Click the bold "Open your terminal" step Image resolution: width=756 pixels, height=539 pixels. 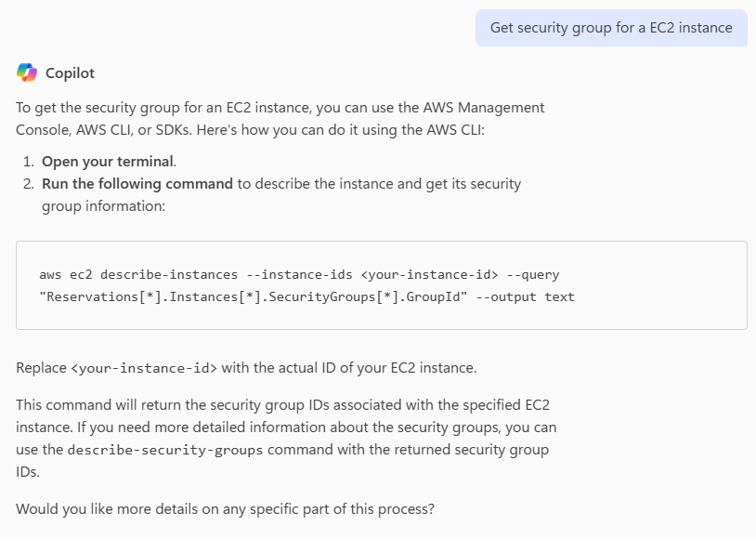pos(107,162)
